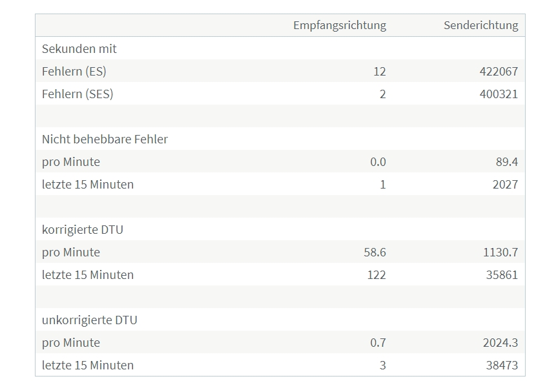Click the 2024.3 uncorrected DTU value
The width and height of the screenshot is (556, 392).
(x=500, y=342)
